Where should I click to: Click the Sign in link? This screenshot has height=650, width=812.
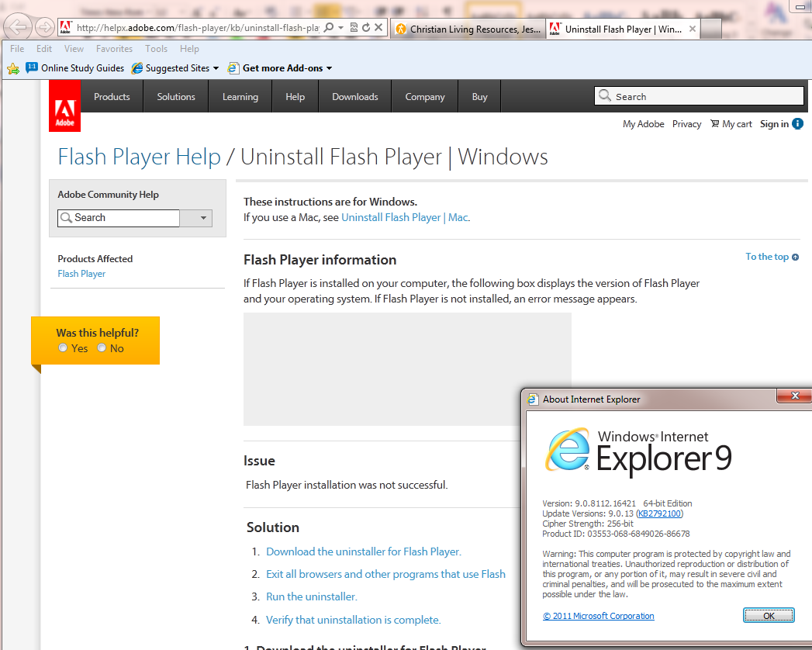(774, 124)
